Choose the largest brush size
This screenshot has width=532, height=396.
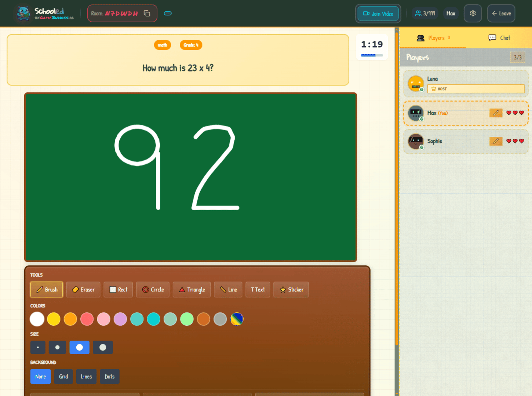click(103, 347)
